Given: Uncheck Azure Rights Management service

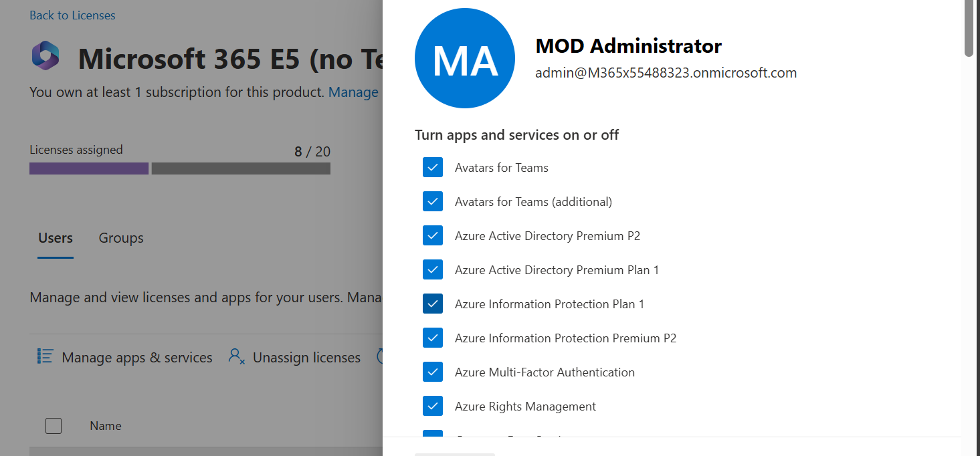Looking at the screenshot, I should point(433,406).
